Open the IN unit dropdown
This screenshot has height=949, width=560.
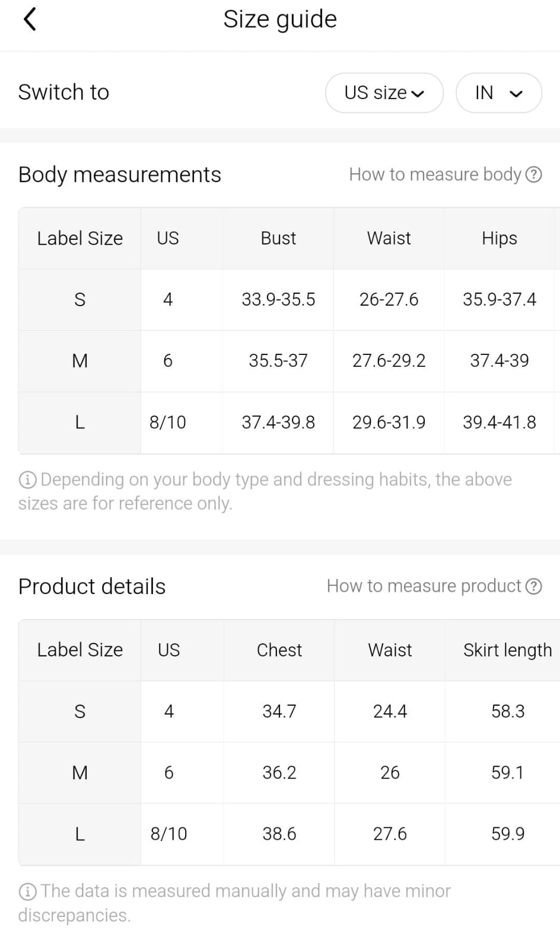[x=498, y=93]
